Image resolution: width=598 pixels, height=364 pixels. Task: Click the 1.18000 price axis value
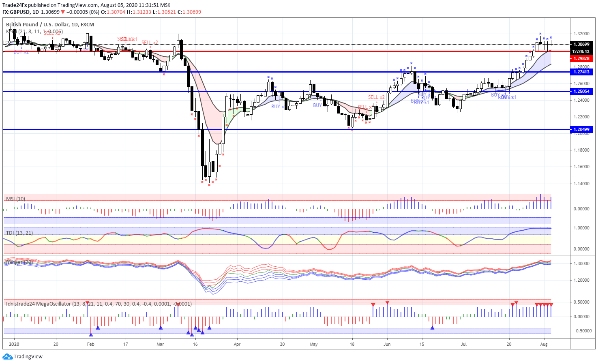[x=581, y=150]
